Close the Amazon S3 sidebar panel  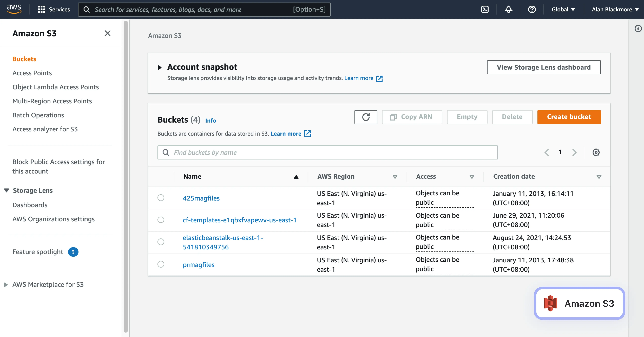[x=108, y=33]
